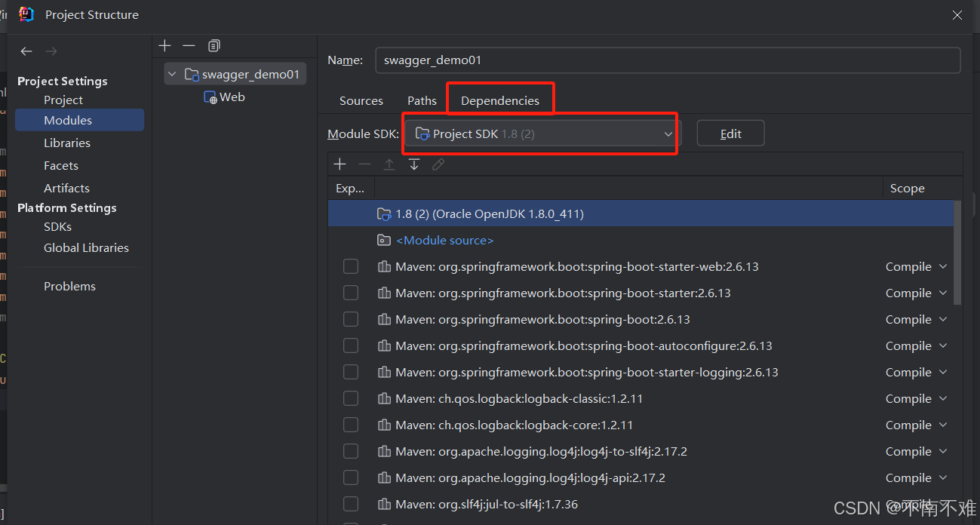Switch to the Dependencies tab

coord(500,100)
